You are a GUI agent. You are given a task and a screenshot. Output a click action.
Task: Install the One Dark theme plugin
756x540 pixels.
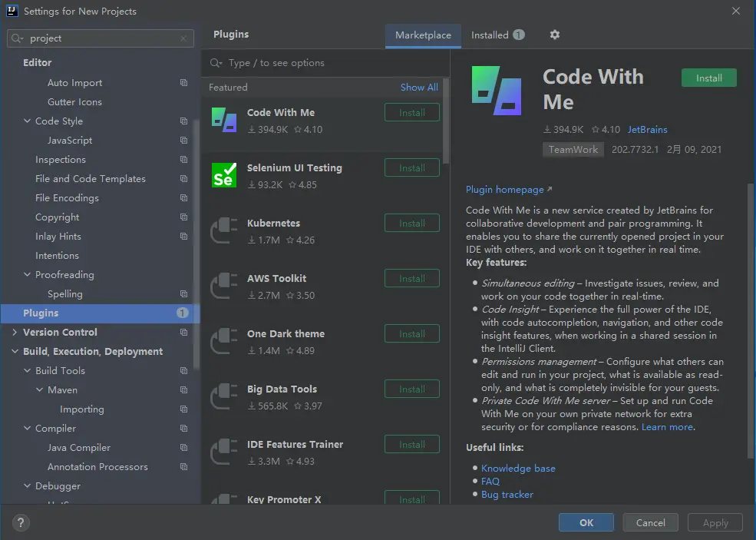[x=411, y=334]
